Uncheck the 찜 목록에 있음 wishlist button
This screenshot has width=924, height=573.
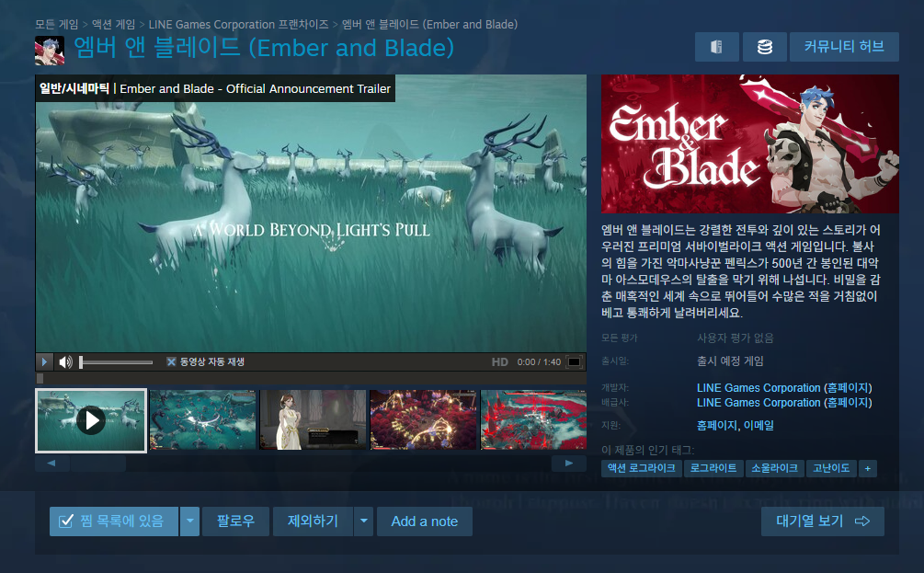coord(114,521)
